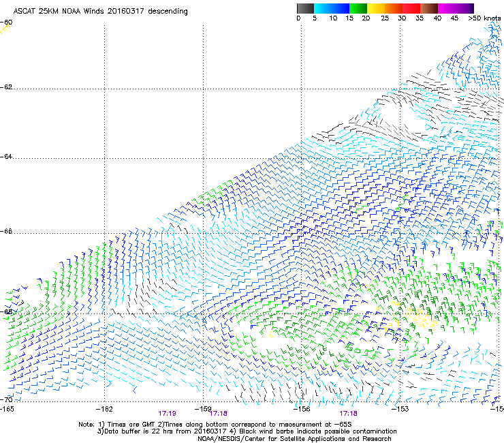Click the legend label '0'
This screenshot has width=504, height=443.
(298, 18)
